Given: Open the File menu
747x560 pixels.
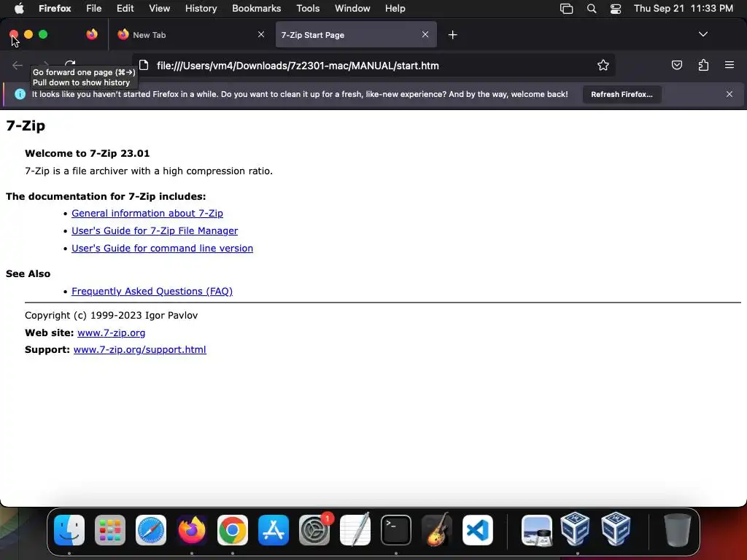Looking at the screenshot, I should point(93,9).
